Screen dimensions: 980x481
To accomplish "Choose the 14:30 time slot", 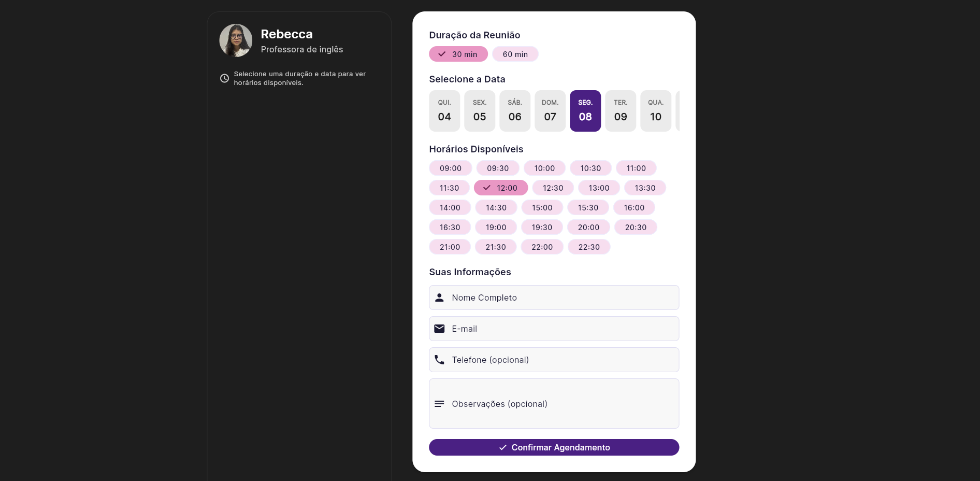I will [x=496, y=208].
